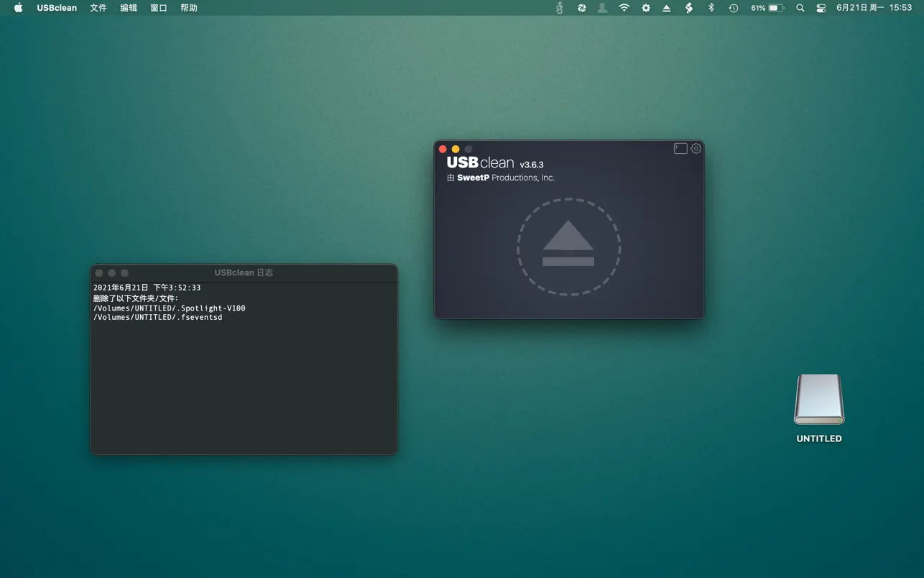Viewport: 924px width, 578px height.
Task: Close the USBclean 日志 window
Action: (x=99, y=273)
